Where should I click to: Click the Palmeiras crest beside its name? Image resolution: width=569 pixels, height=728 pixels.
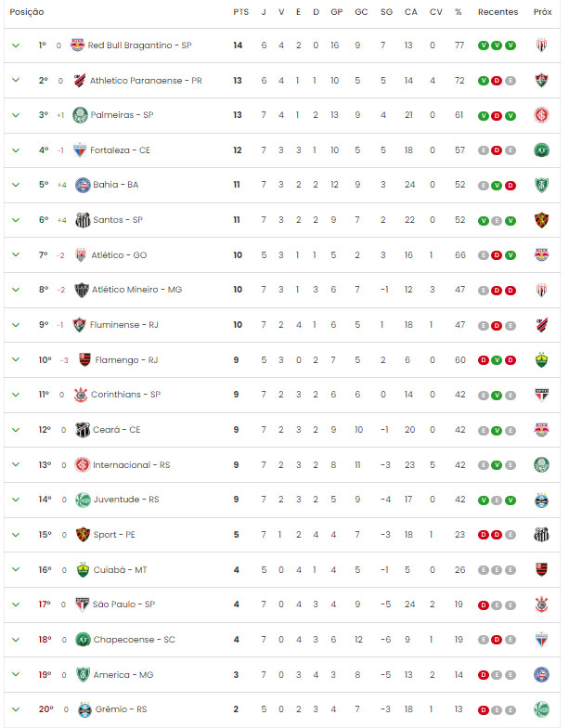80,115
